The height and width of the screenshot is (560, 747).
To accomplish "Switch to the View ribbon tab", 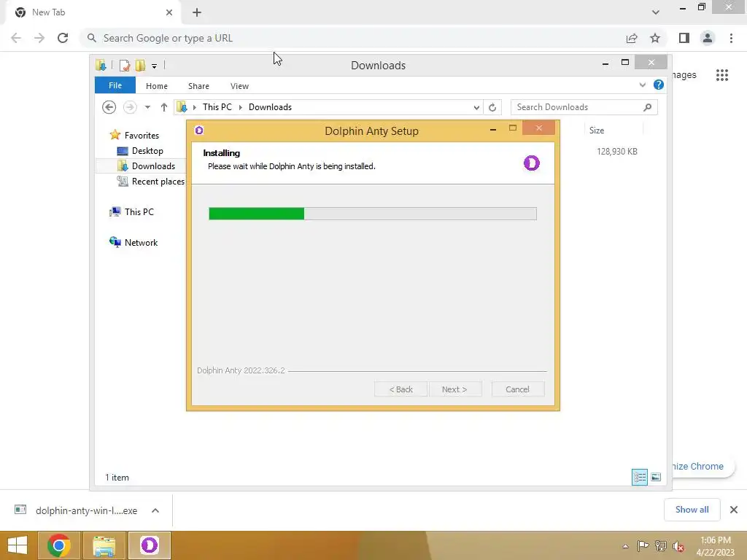I will (x=239, y=86).
